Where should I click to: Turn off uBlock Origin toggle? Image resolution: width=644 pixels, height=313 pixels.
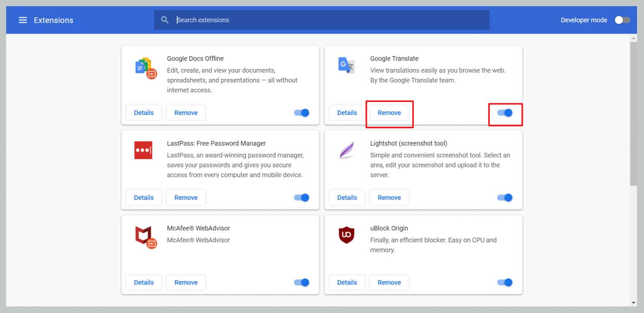pyautogui.click(x=505, y=282)
